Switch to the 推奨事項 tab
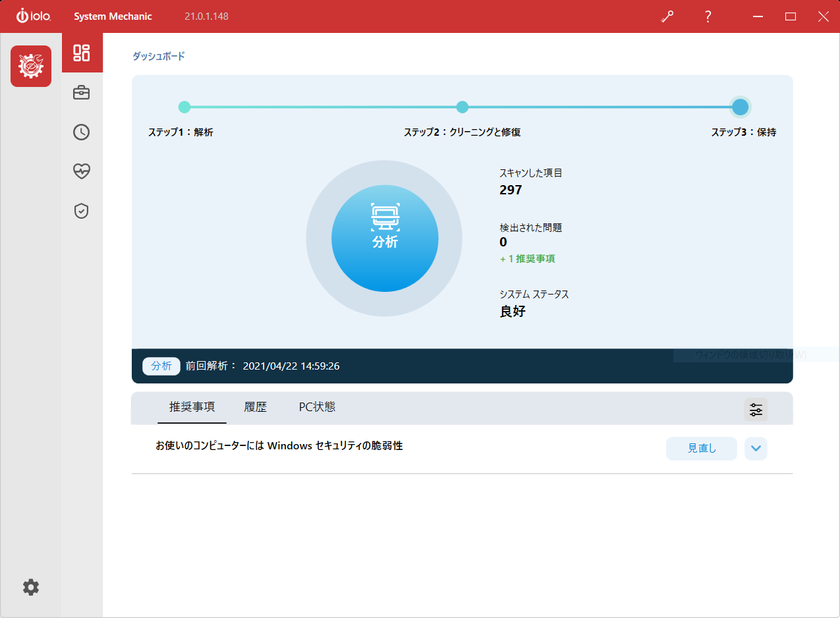Screen dimensions: 840x618 [192, 407]
